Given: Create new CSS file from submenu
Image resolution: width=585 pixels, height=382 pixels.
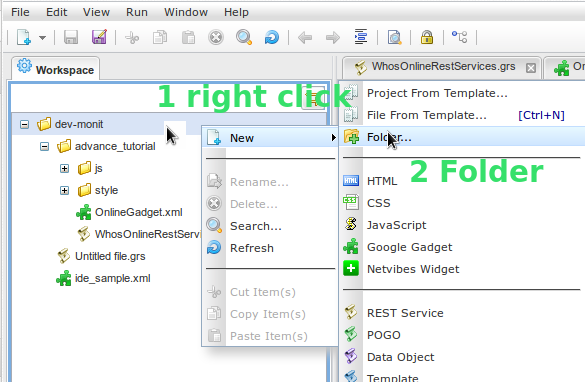Looking at the screenshot, I should (x=463, y=203).
